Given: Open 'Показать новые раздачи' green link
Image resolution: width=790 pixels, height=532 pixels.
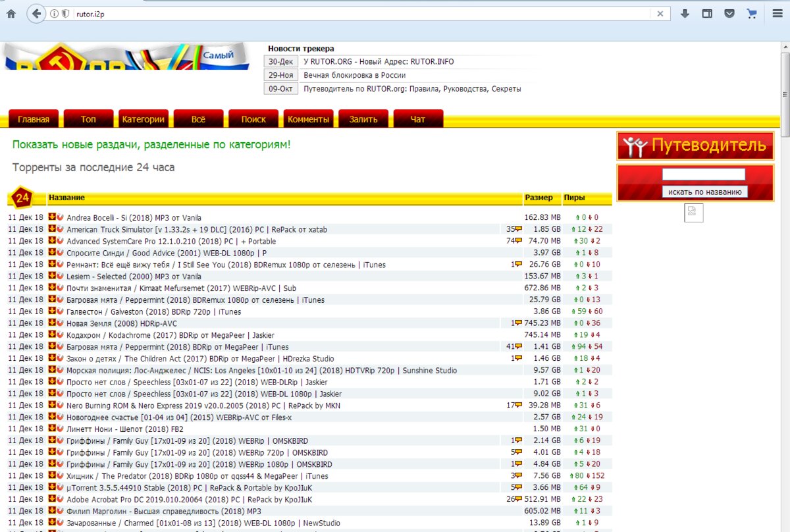Looking at the screenshot, I should click(151, 144).
